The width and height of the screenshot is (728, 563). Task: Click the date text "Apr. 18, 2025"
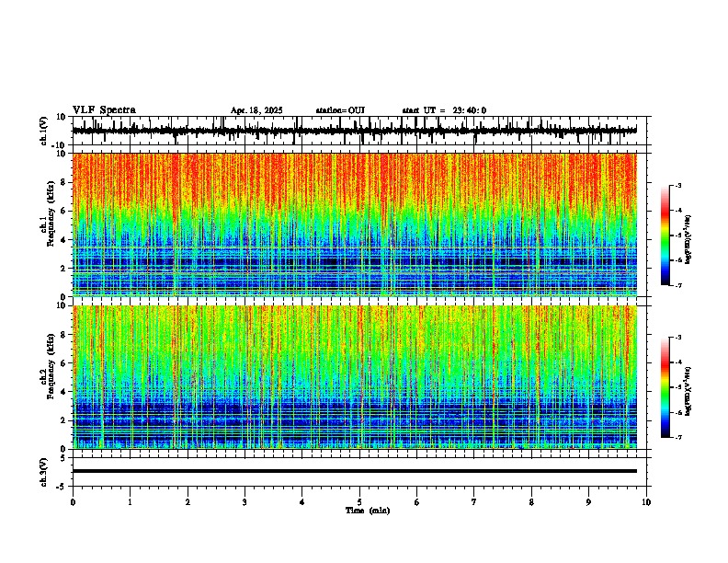256,110
